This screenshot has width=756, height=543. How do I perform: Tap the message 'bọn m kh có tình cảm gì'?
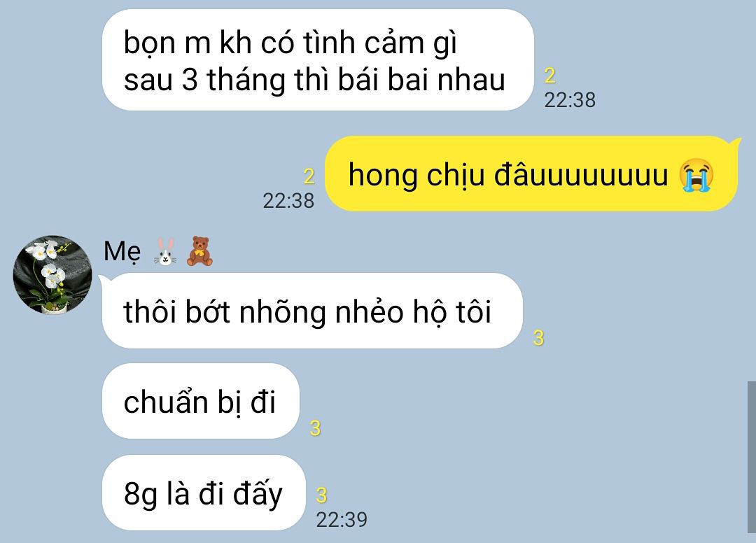pos(290,43)
